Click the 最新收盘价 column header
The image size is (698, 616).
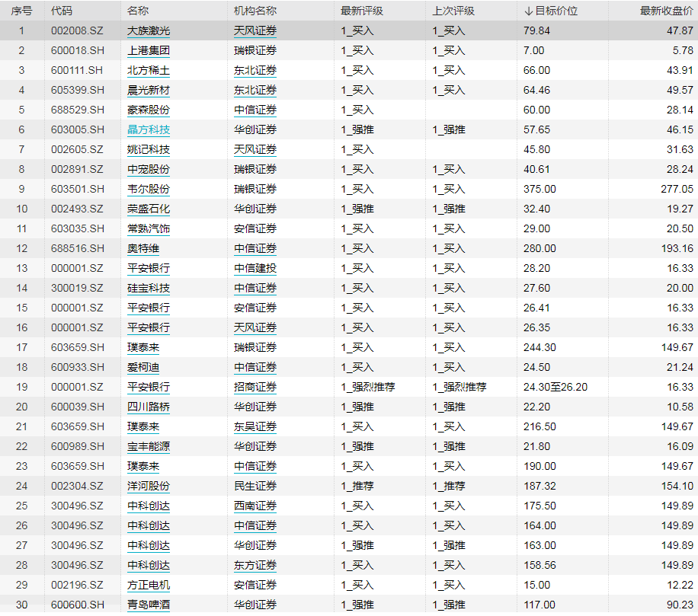point(667,11)
